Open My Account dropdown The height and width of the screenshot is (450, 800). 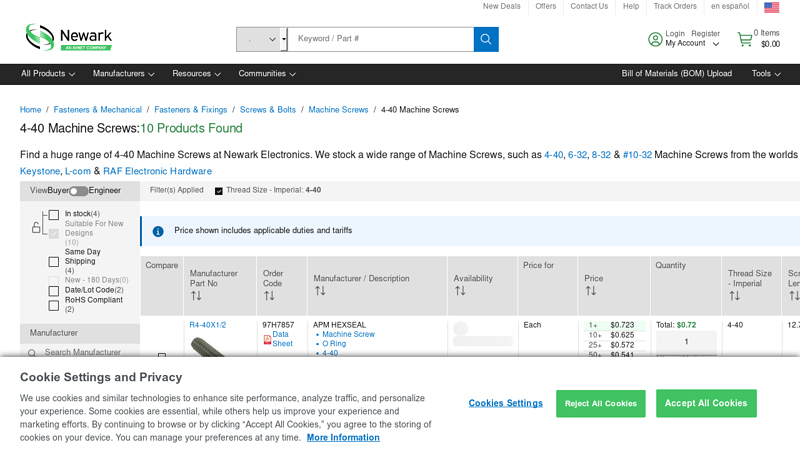point(692,43)
